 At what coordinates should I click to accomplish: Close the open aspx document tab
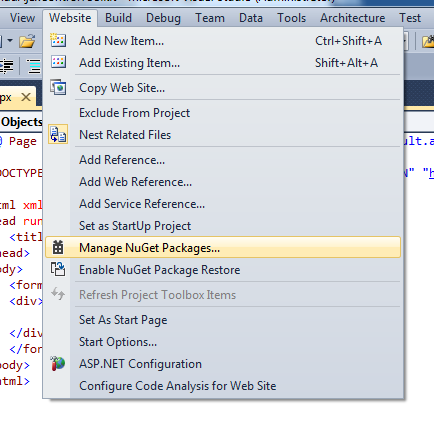coord(26,97)
